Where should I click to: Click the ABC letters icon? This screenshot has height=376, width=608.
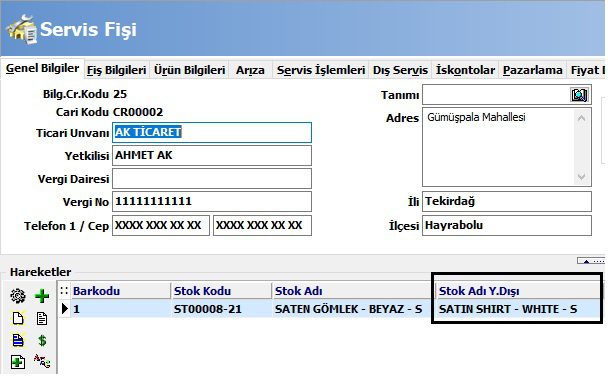(42, 361)
